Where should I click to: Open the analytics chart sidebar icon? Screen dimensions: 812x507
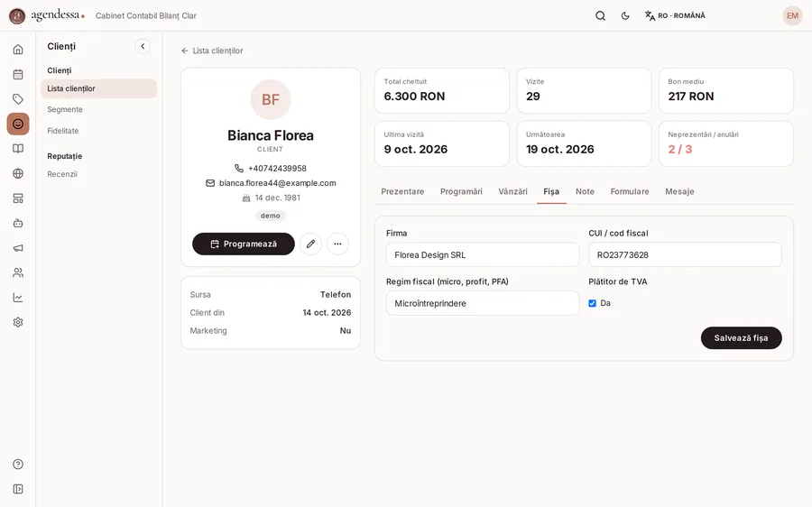pos(18,298)
